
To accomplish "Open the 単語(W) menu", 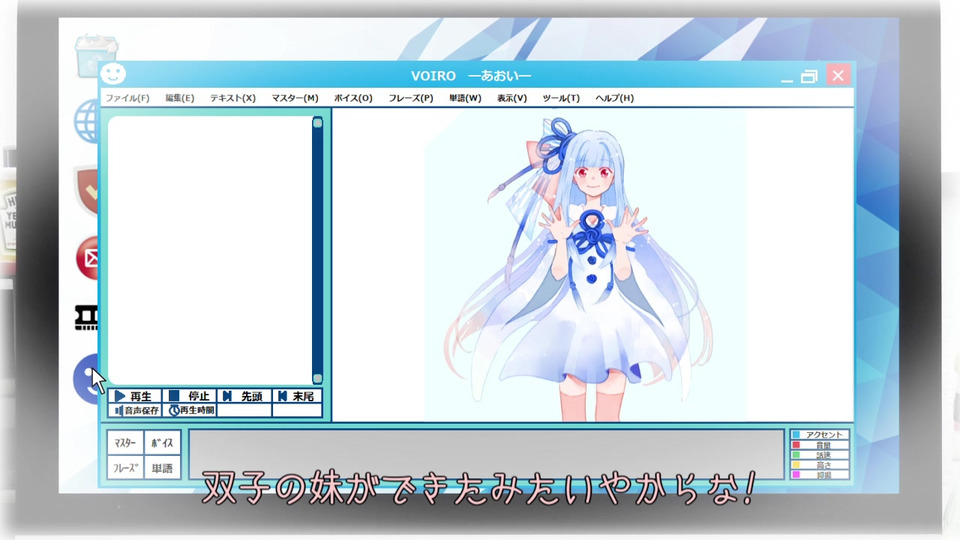I will tap(465, 98).
